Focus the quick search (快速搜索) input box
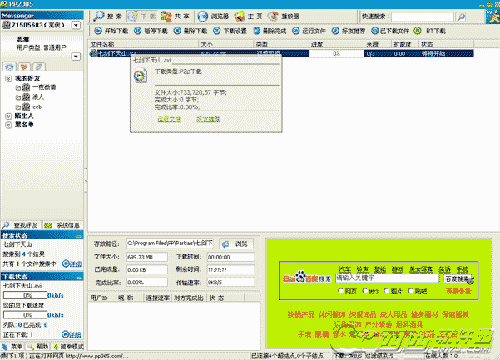 pyautogui.click(x=422, y=17)
